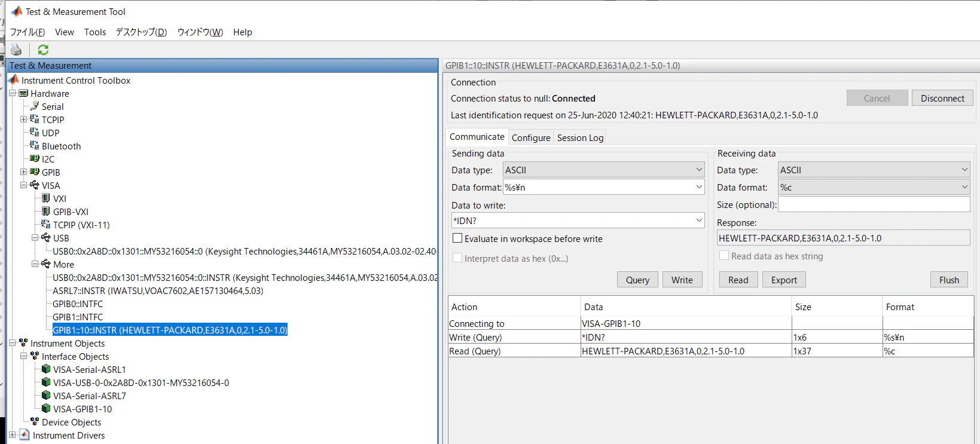Viewport: 980px width, 444px height.
Task: Select the ASRL7::INSTR IWATSU tree item
Action: pos(158,290)
